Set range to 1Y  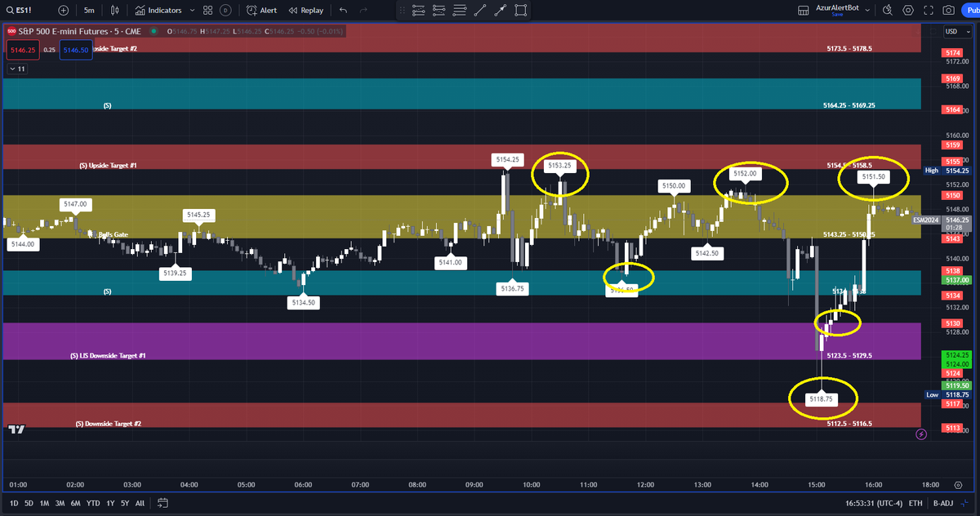coord(109,503)
